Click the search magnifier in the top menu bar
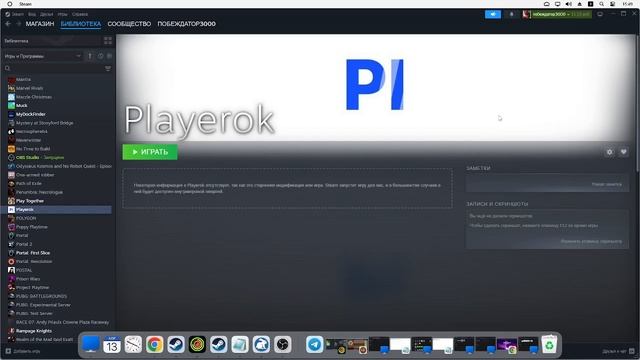Viewport: 640px width, 360px height. [601, 4]
